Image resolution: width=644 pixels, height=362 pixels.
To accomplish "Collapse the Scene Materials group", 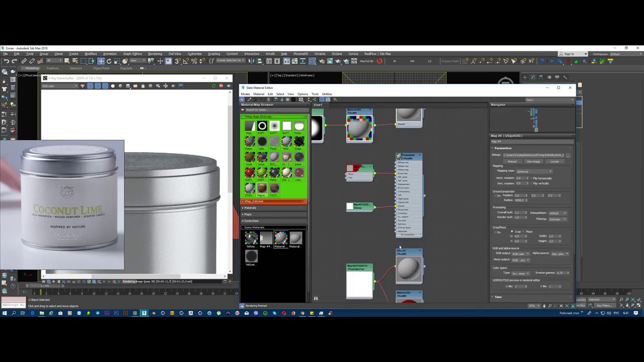I will coord(274,227).
